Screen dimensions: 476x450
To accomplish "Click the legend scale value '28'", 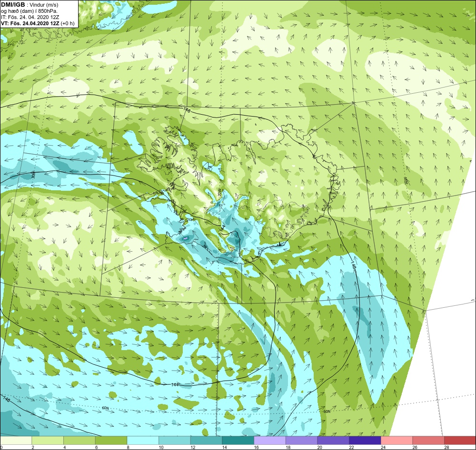I will point(447,447).
